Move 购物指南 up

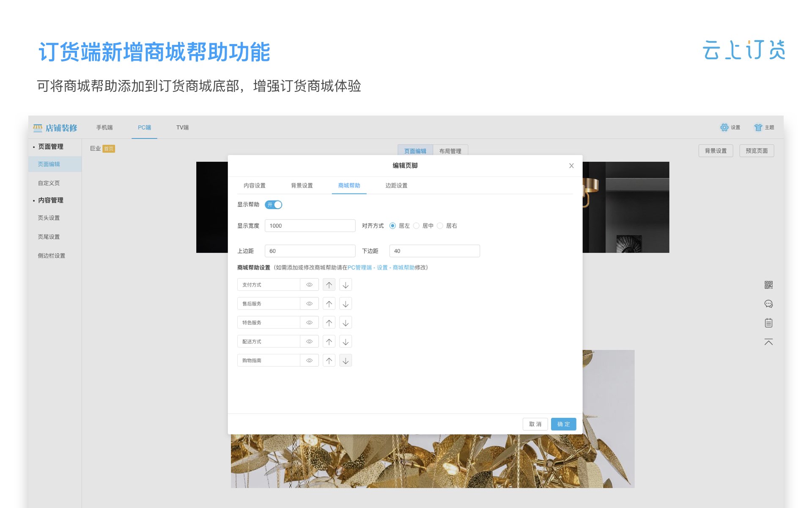click(329, 361)
